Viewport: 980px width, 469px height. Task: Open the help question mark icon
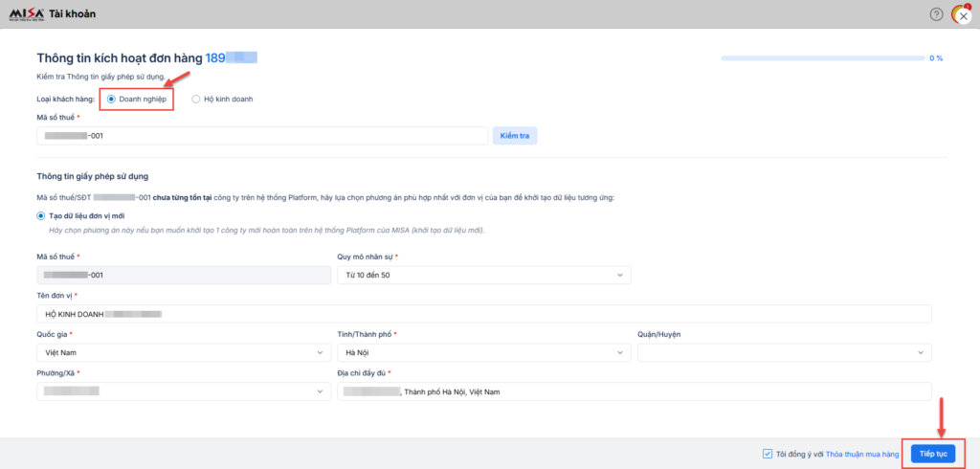click(x=936, y=14)
